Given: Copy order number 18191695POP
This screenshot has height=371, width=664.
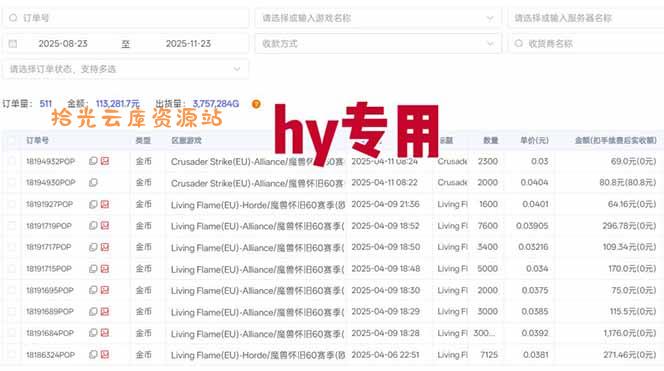Looking at the screenshot, I should (93, 290).
